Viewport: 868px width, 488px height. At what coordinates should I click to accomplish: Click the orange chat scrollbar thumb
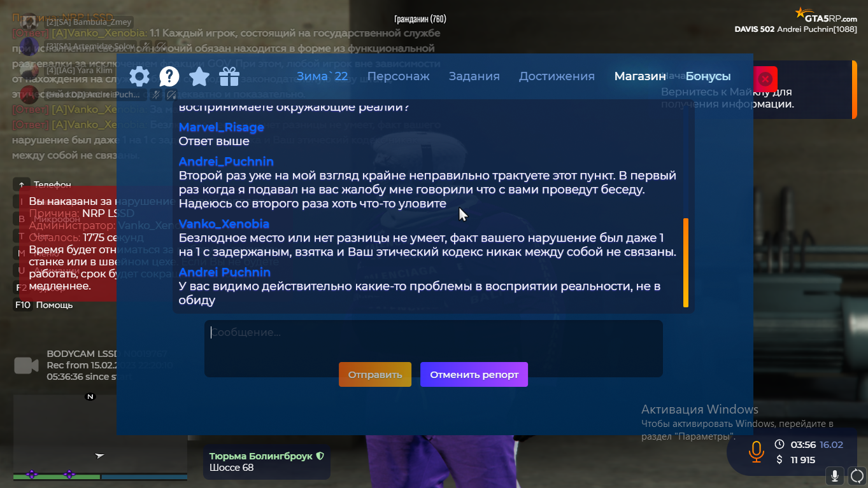click(x=686, y=263)
